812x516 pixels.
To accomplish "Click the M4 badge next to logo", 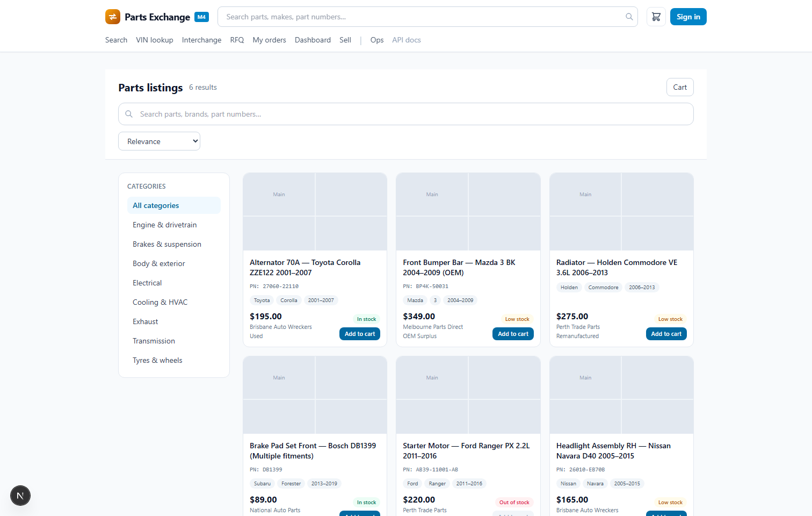I will click(201, 17).
